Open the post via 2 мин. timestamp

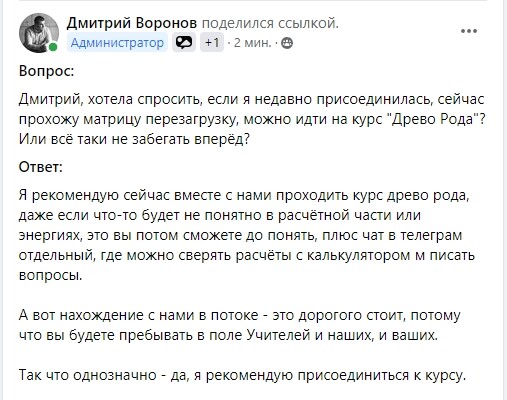(x=252, y=43)
